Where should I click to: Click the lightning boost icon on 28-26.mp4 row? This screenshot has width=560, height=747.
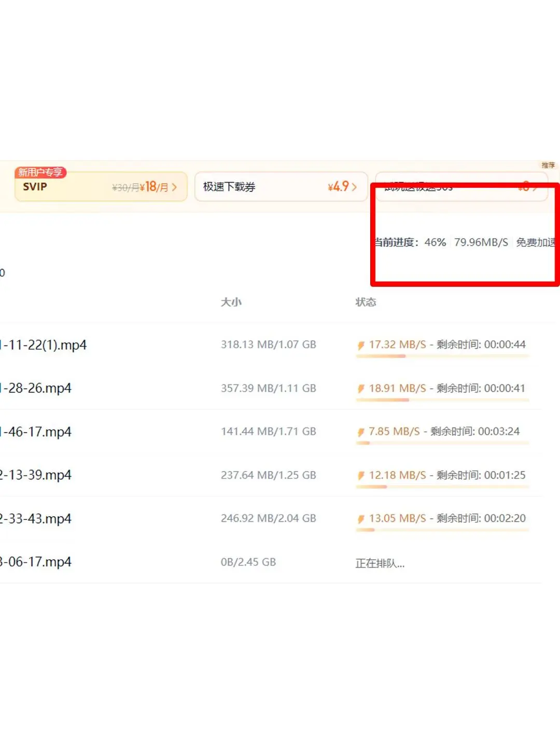click(361, 388)
